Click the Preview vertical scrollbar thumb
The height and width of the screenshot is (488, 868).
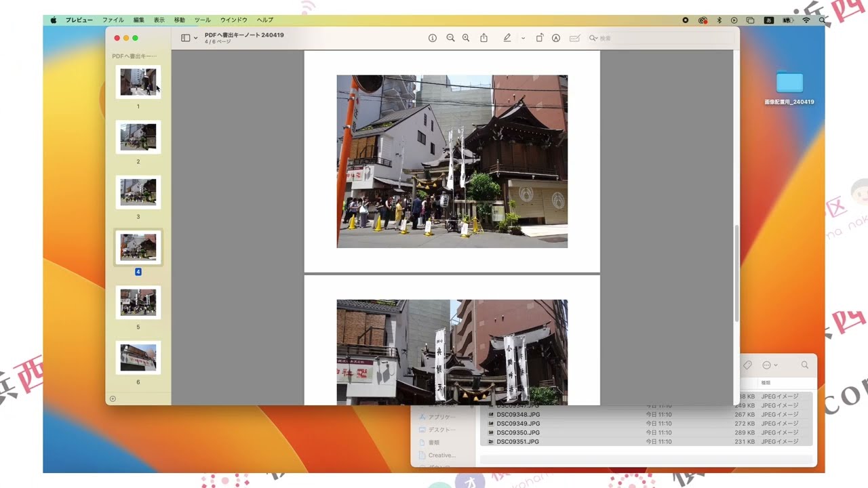click(736, 273)
